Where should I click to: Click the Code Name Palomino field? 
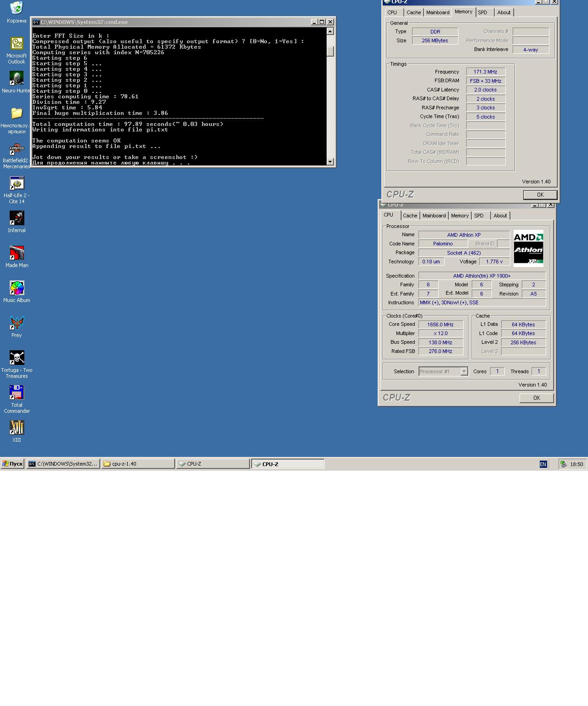[x=443, y=244]
